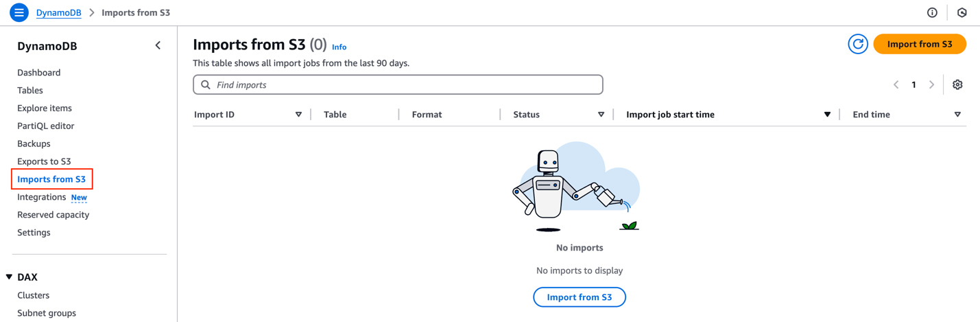Open Integrations in sidebar
This screenshot has height=322, width=980.
click(x=42, y=197)
